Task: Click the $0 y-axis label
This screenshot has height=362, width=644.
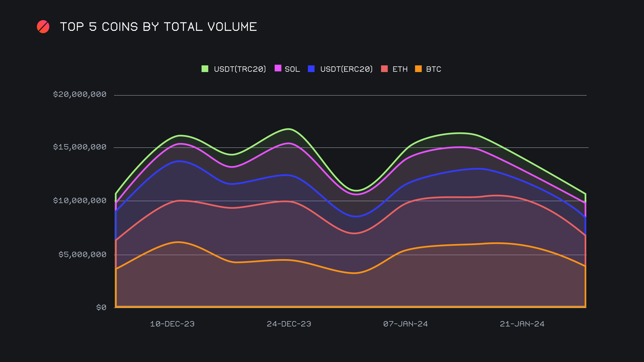Action: coord(101,307)
